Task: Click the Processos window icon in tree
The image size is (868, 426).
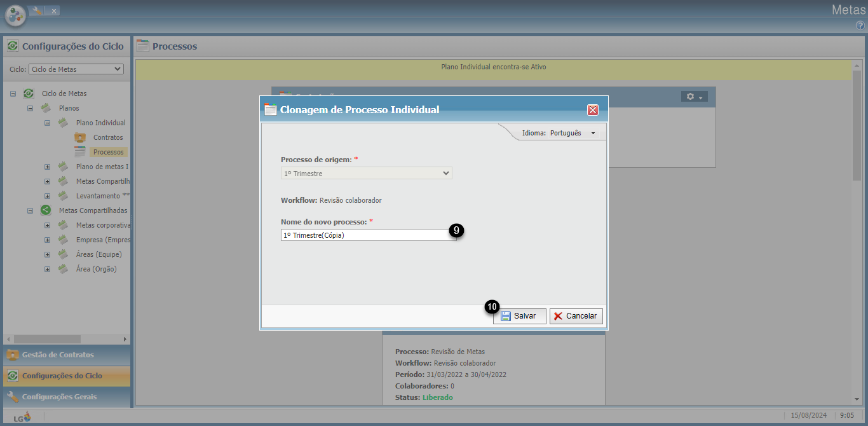Action: click(80, 152)
